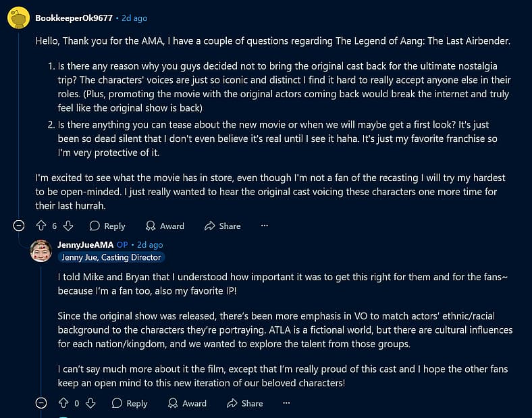Screen dimensions: 532x418
Task: Open more options on JennyJueAMA's reply
Action: click(x=286, y=403)
